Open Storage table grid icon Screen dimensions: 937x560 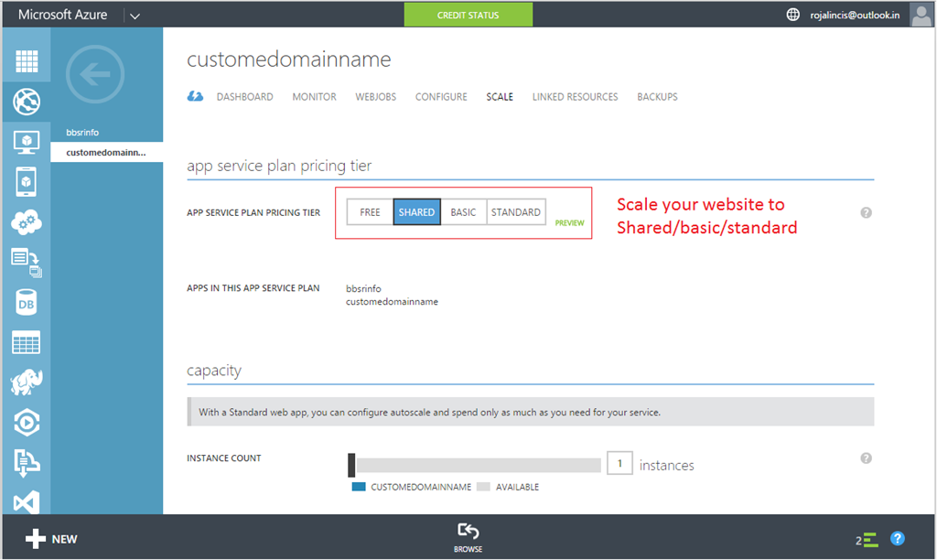tap(27, 342)
